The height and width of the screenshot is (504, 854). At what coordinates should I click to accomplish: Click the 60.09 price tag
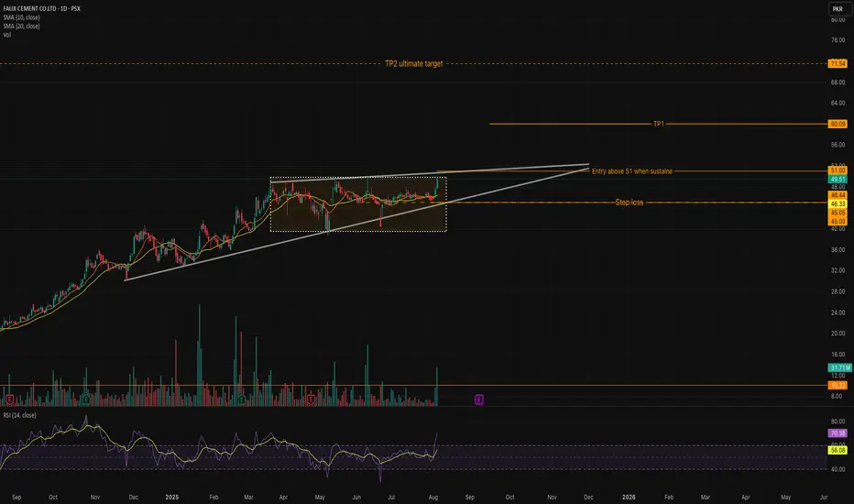[838, 125]
